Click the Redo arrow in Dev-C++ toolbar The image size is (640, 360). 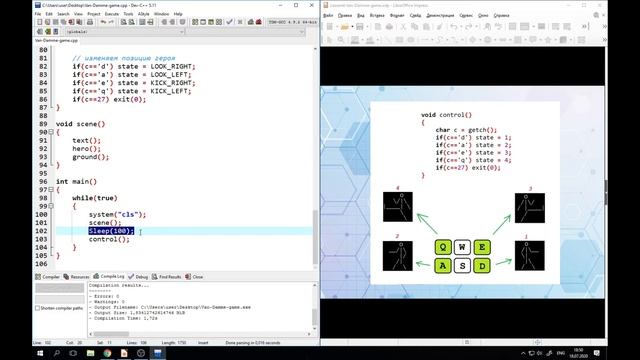pos(111,22)
